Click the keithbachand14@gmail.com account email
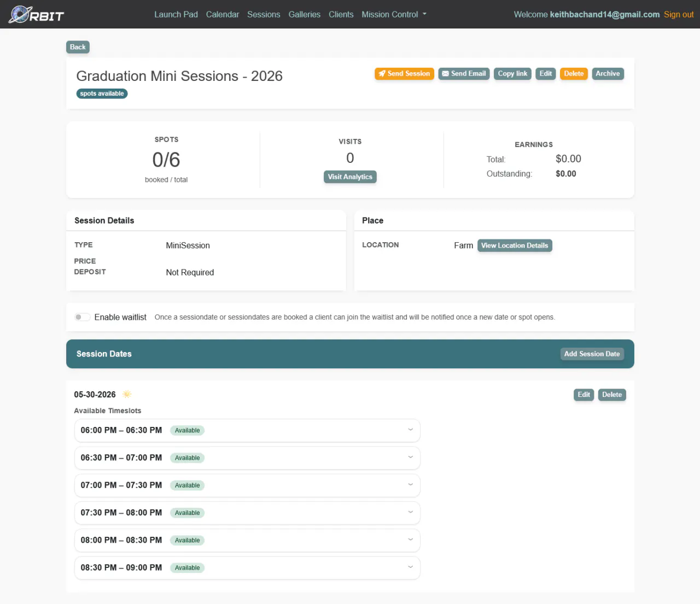Viewport: 700px width, 604px height. (x=605, y=14)
